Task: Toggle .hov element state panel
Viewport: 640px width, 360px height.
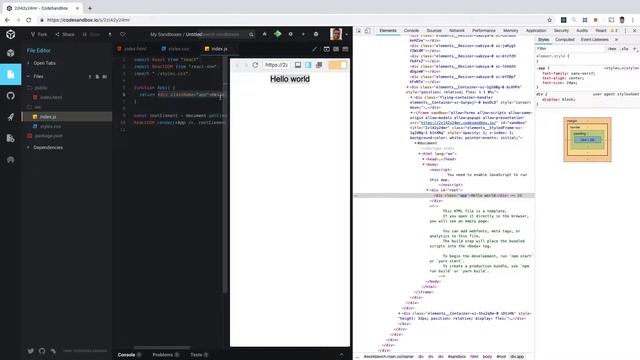Action: click(x=612, y=49)
